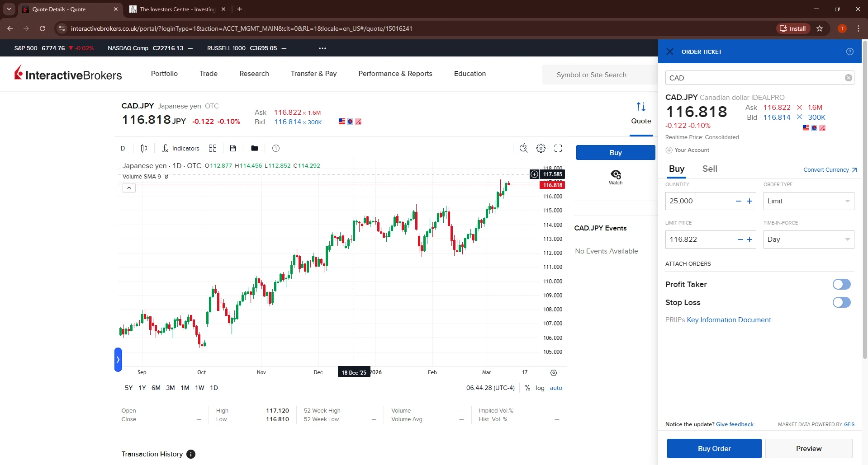Open chart layout templates grid icon

(x=213, y=148)
